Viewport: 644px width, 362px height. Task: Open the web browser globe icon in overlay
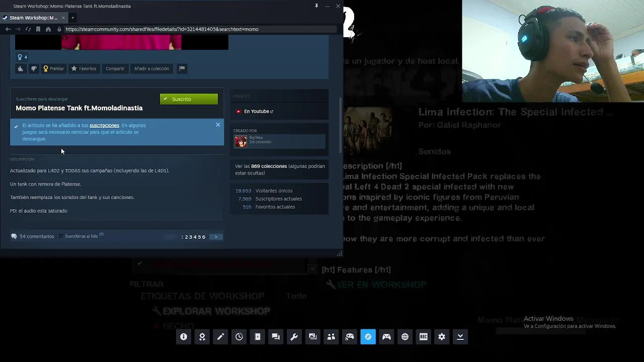pyautogui.click(x=405, y=337)
